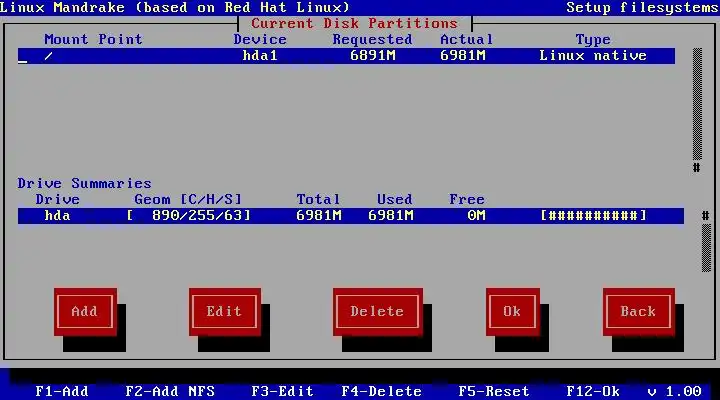Click the red Delete button
720x400 pixels.
(x=377, y=312)
